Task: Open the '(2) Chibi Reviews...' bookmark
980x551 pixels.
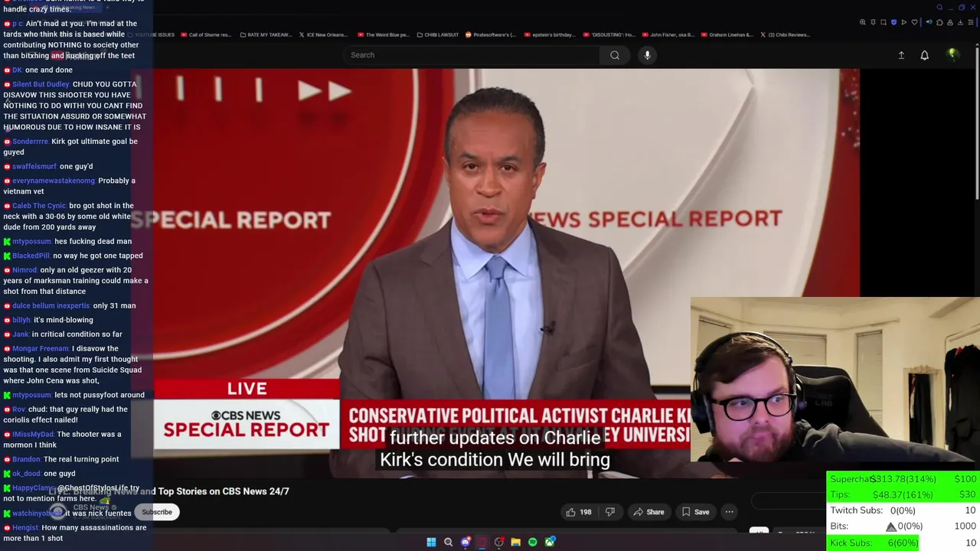Action: pos(784,34)
